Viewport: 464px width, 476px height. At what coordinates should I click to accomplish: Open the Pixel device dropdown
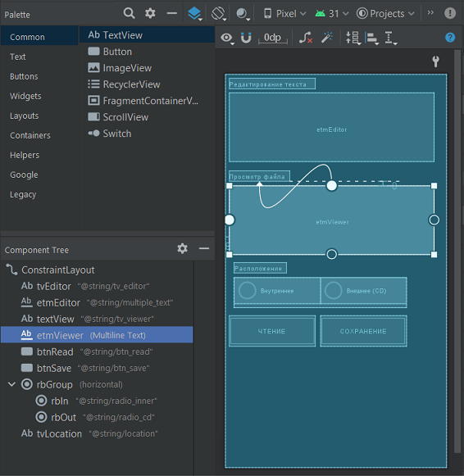pyautogui.click(x=284, y=14)
